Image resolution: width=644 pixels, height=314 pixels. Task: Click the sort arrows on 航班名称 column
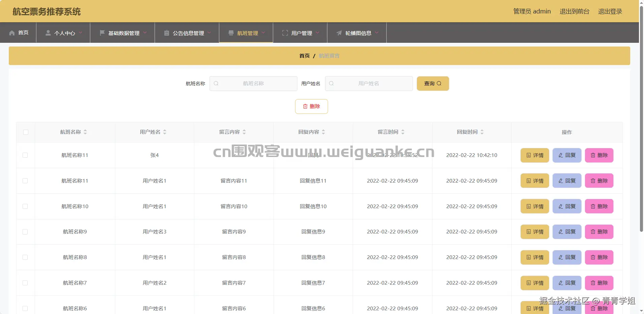tap(85, 132)
